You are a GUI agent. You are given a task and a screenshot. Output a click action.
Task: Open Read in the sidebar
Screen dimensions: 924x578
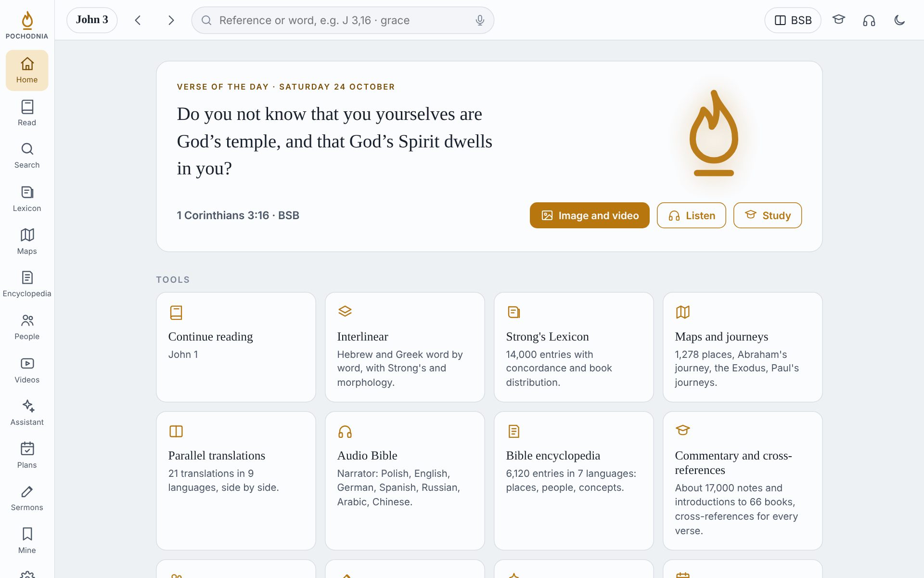pyautogui.click(x=27, y=113)
